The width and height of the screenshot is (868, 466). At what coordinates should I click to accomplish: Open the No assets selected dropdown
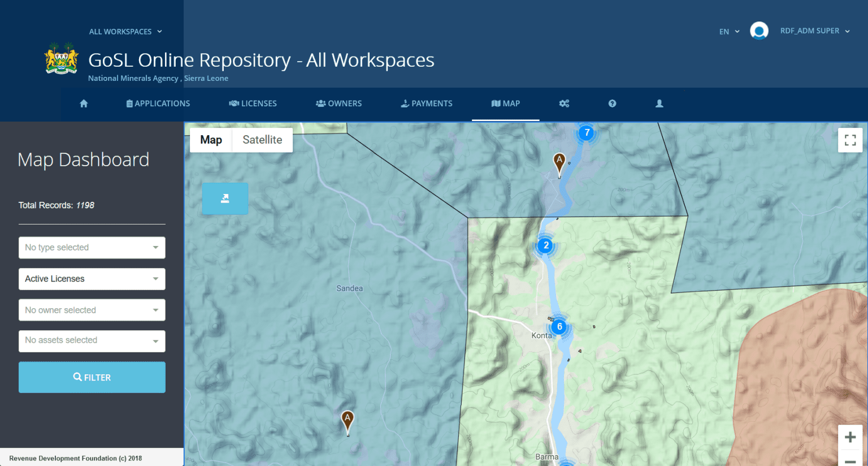tap(92, 341)
